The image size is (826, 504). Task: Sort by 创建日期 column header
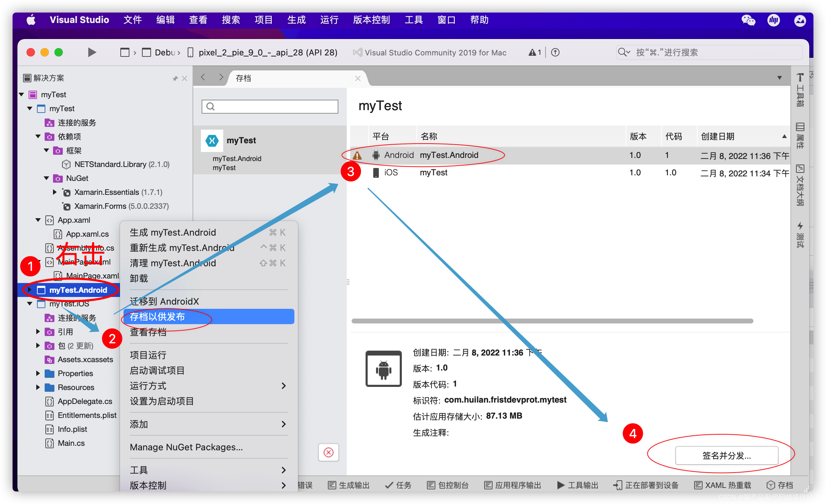[744, 136]
